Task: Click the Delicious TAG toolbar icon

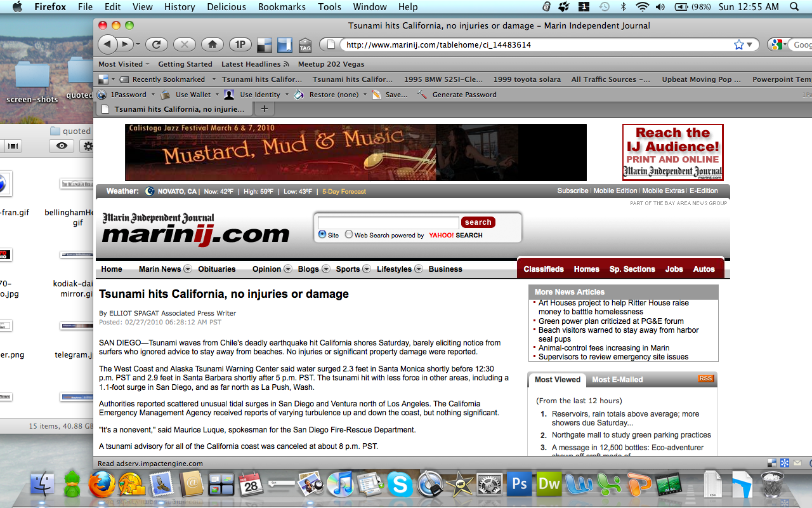Action: [x=305, y=45]
